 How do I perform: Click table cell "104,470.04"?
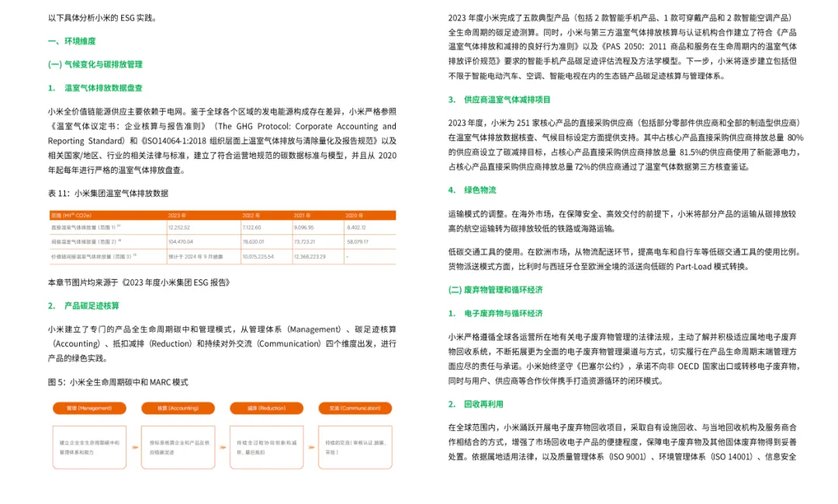[181, 242]
